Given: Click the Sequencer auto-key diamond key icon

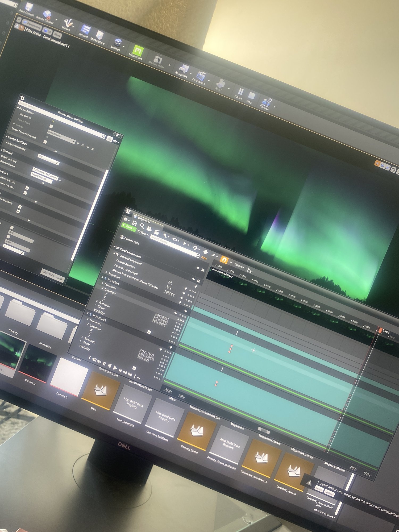Looking at the screenshot, I should tap(205, 252).
